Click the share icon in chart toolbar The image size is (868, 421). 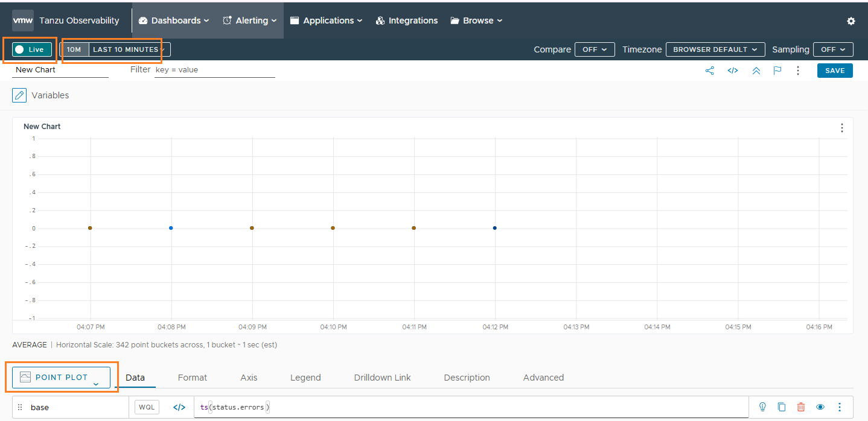tap(709, 71)
